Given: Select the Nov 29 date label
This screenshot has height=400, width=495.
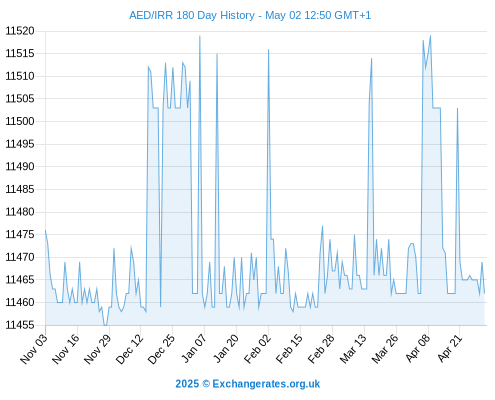Looking at the screenshot, I should [98, 348].
